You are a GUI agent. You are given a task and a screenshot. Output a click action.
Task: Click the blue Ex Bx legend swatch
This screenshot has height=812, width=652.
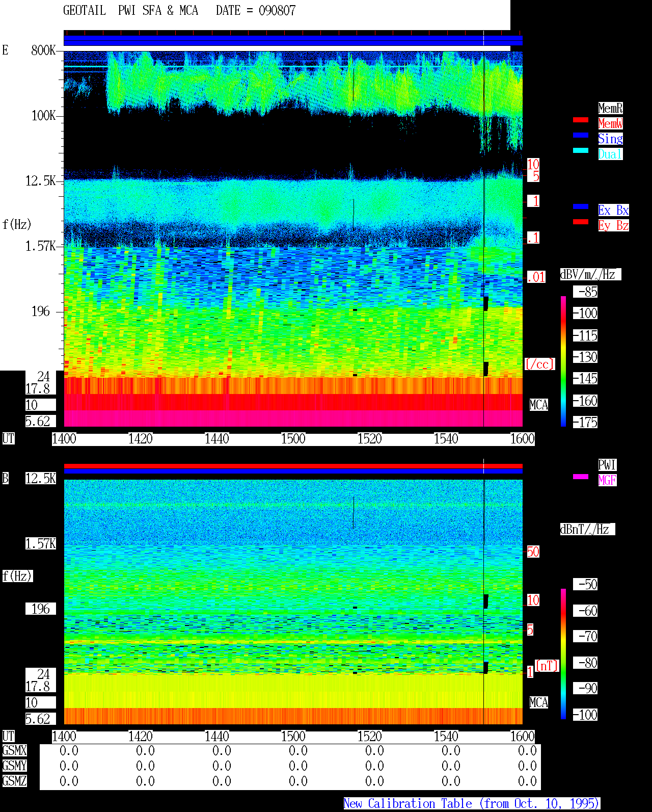581,206
